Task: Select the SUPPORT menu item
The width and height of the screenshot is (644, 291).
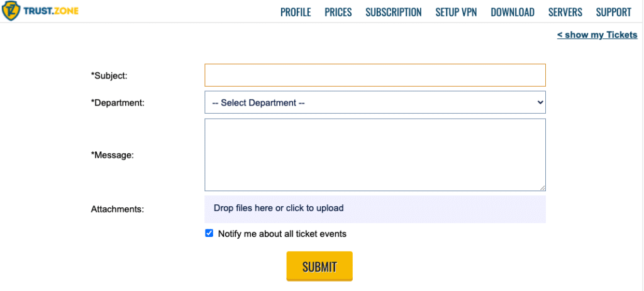Action: pos(613,12)
